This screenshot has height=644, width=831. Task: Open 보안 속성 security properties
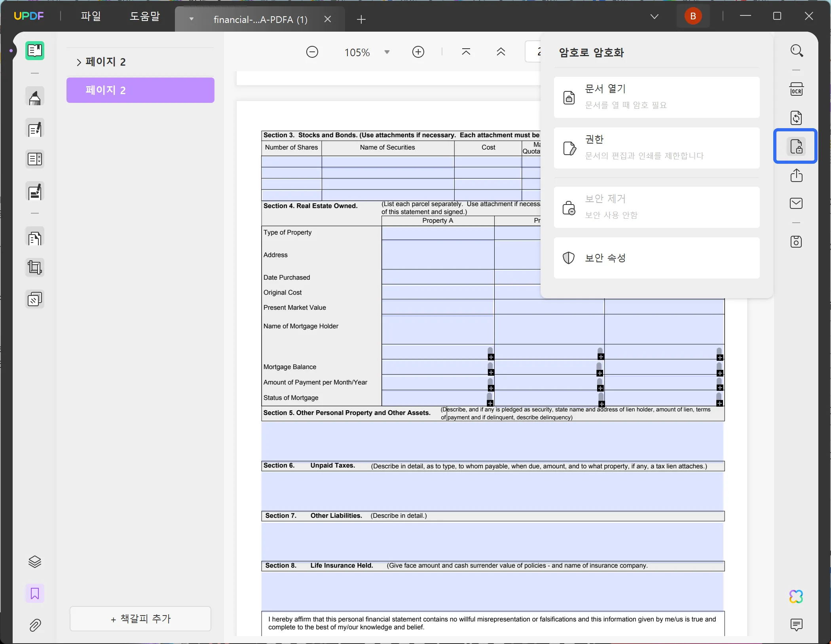point(656,258)
